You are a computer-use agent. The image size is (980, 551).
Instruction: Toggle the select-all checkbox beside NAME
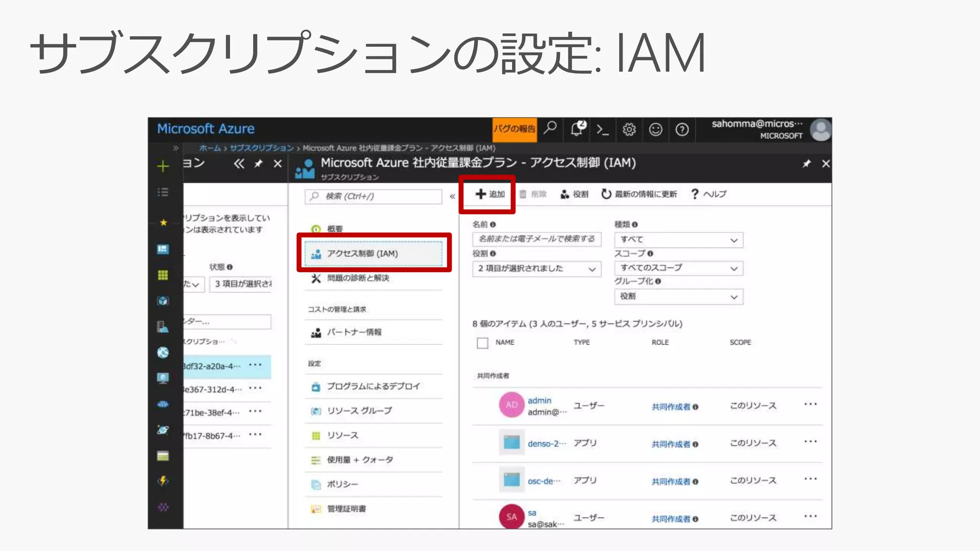pyautogui.click(x=482, y=343)
